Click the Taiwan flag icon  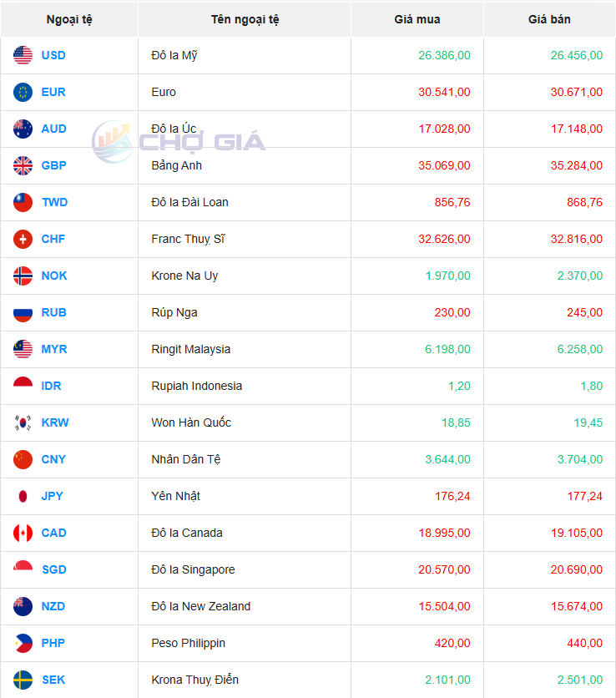[23, 203]
